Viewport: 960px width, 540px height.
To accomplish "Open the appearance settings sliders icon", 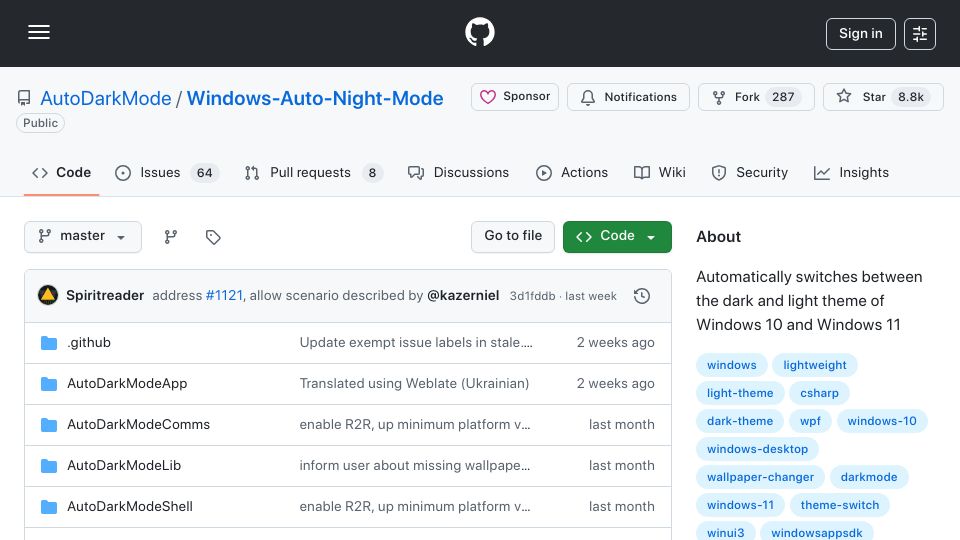I will 920,34.
